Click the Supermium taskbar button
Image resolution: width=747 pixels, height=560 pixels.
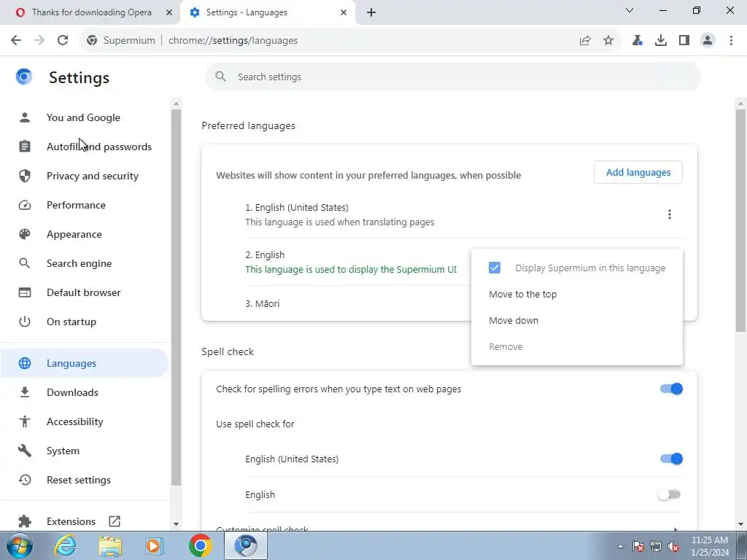click(x=246, y=545)
